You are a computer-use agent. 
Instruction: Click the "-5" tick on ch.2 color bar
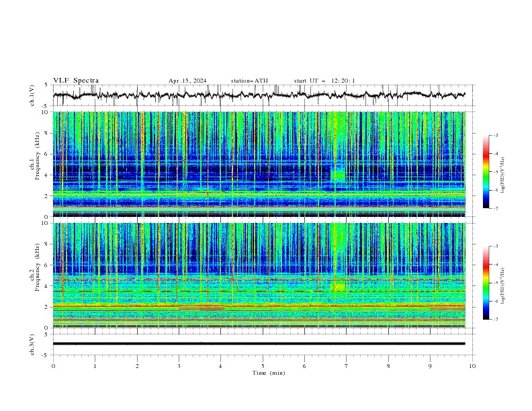[495, 283]
